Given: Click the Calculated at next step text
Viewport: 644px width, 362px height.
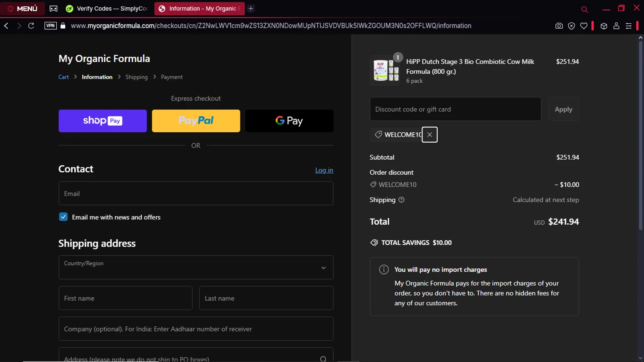Looking at the screenshot, I should 546,200.
